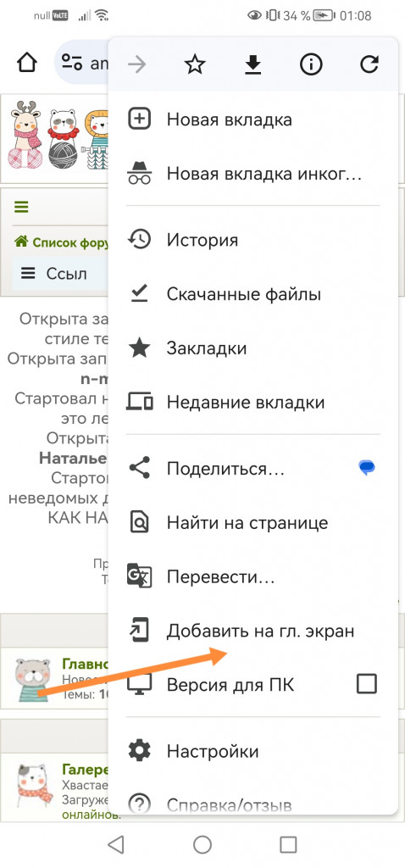Tap the forum banner with animal characters

[57, 136]
